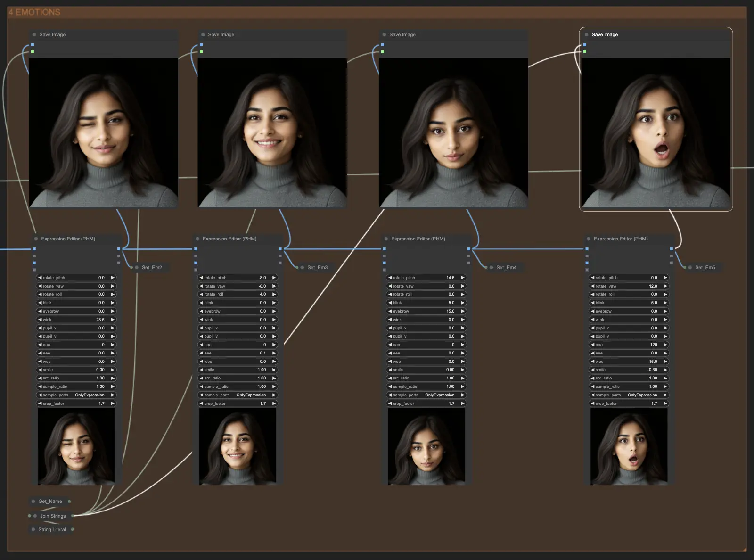Decrease the smile -0.30 value with left arrow
Screen dimensions: 754x560
click(x=592, y=370)
